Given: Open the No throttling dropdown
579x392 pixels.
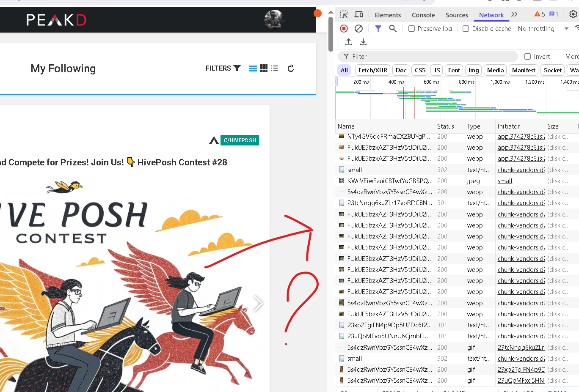Looking at the screenshot, I should point(543,28).
